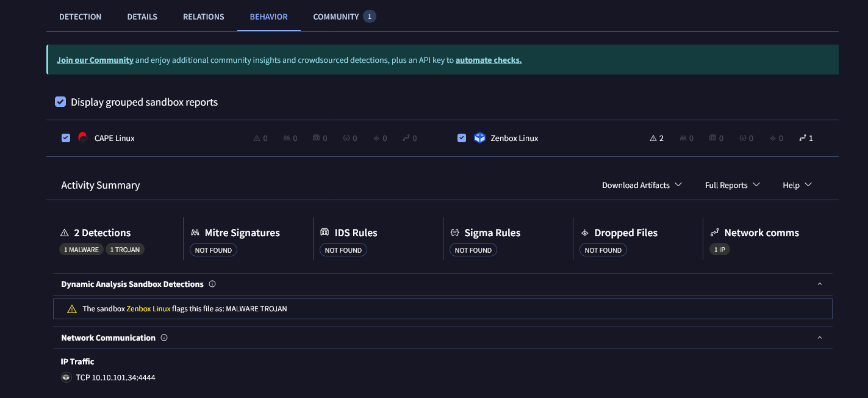868x398 pixels.
Task: Click Zenbox Linux dropped files icon
Action: tap(772, 139)
